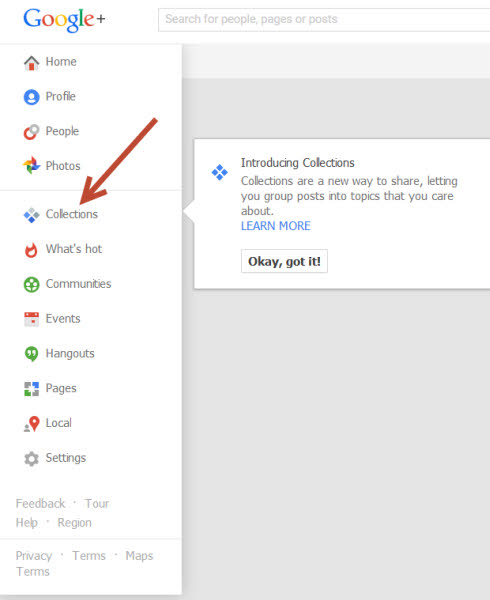Click the Home house icon
The height and width of the screenshot is (600, 490).
click(31, 63)
